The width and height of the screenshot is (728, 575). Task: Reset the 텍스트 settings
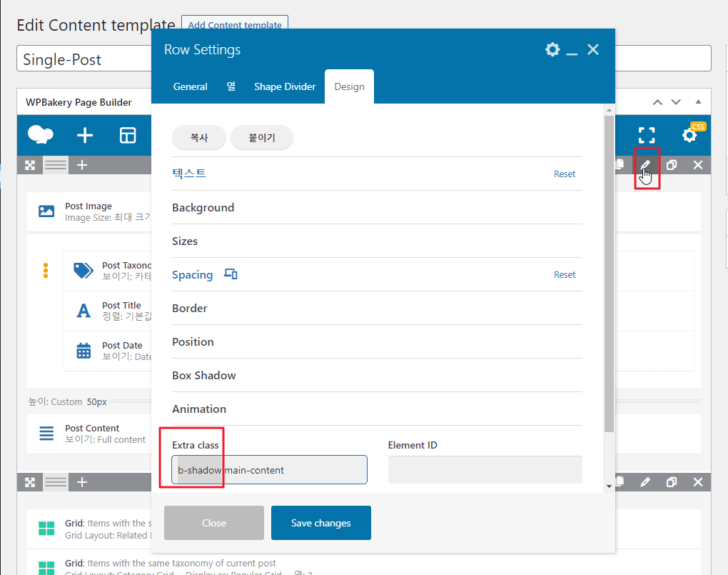pyautogui.click(x=564, y=174)
